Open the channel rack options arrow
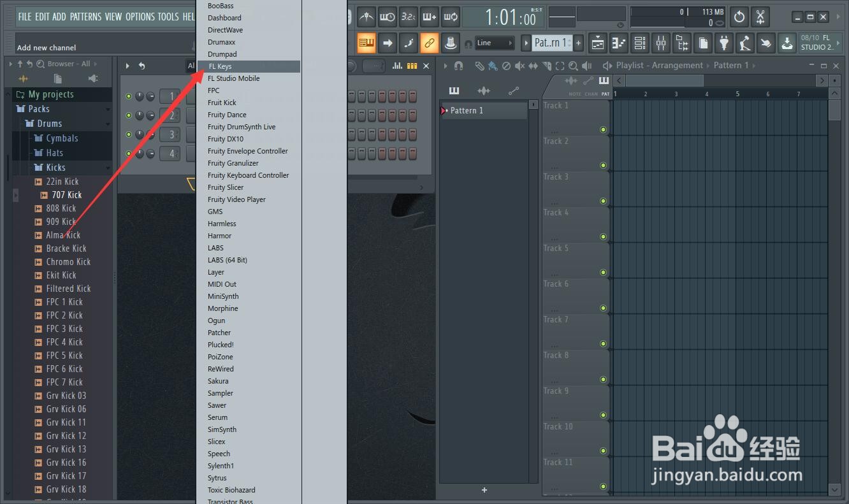Image resolution: width=849 pixels, height=504 pixels. (x=128, y=66)
